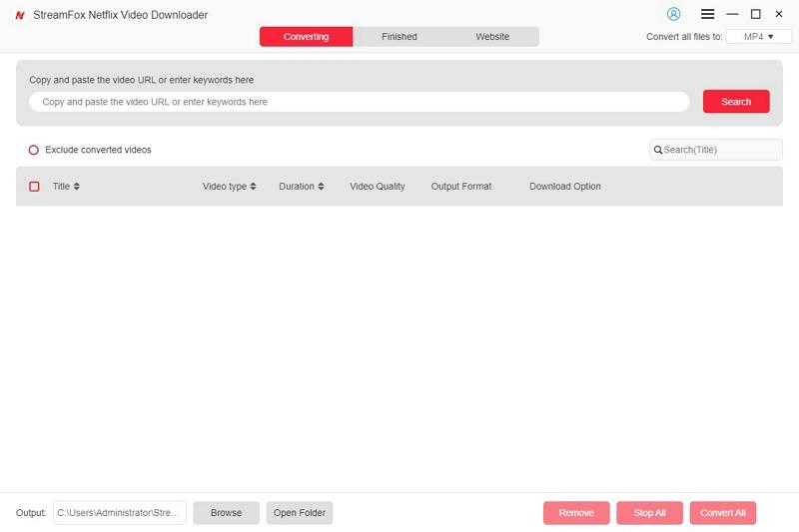Focus the video URL or keywords field
The width and height of the screenshot is (799, 532).
tap(360, 102)
